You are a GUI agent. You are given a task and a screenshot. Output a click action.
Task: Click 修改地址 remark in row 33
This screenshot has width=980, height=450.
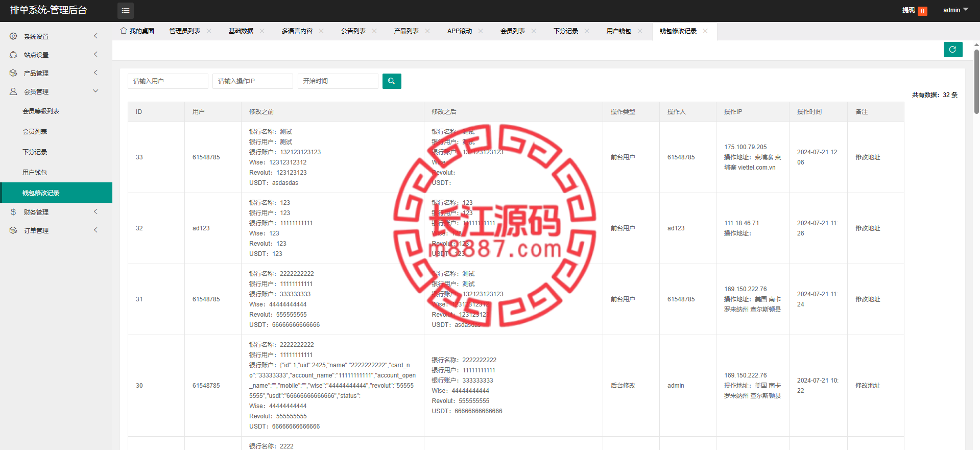868,157
